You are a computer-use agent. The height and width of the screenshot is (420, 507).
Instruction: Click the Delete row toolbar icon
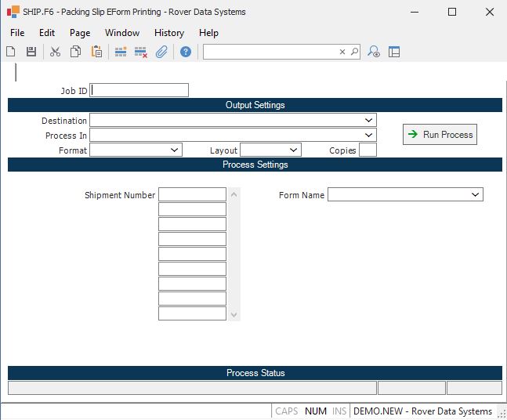tap(141, 52)
